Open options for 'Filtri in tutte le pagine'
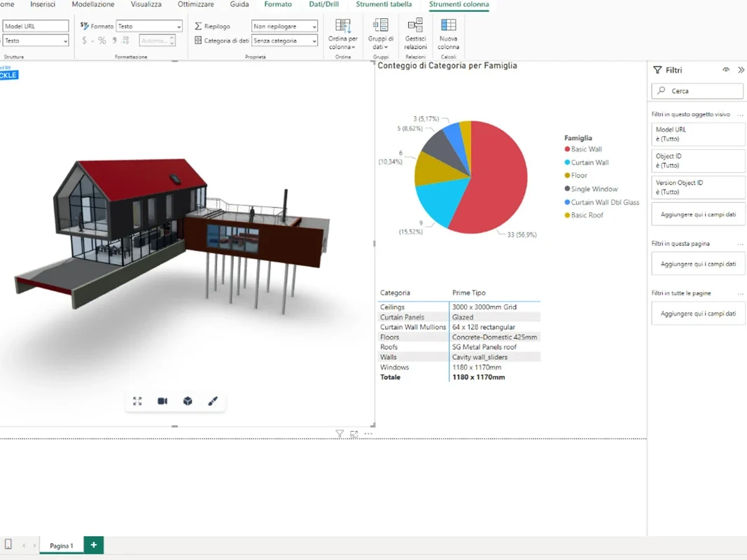Image resolution: width=747 pixels, height=560 pixels. click(740, 293)
